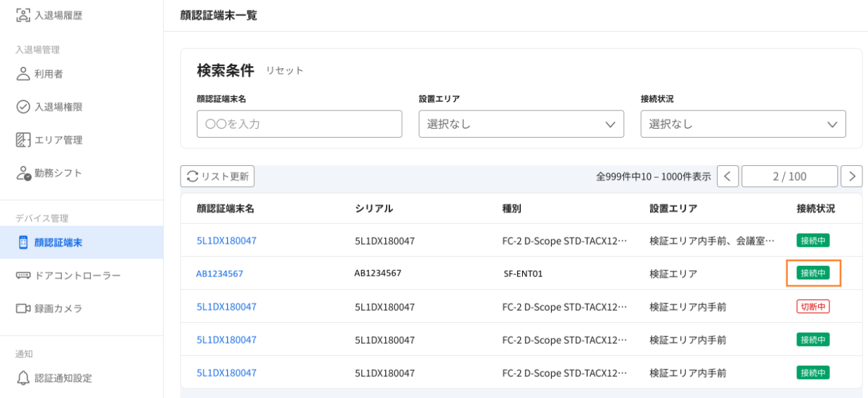The height and width of the screenshot is (398, 868).
Task: Click the 勤務シフト person-clock icon
Action: coord(23,173)
